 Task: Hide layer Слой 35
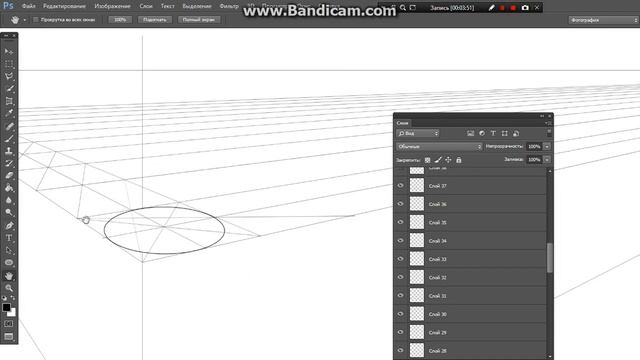pos(401,222)
